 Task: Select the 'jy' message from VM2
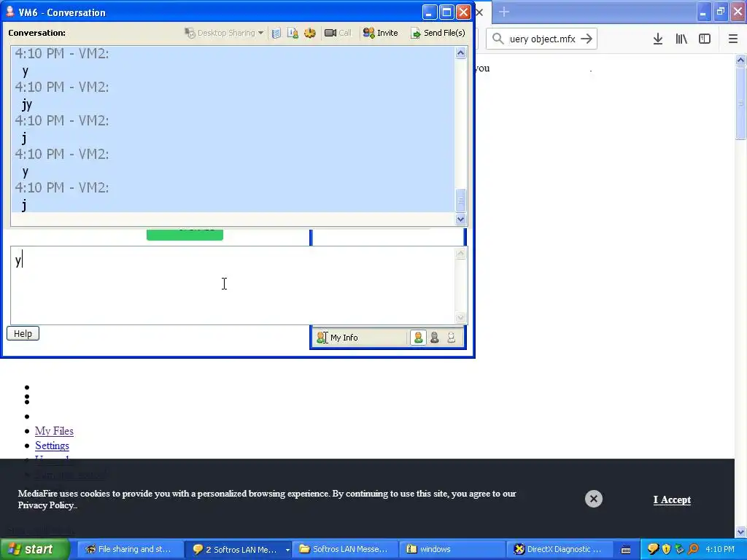tap(27, 104)
